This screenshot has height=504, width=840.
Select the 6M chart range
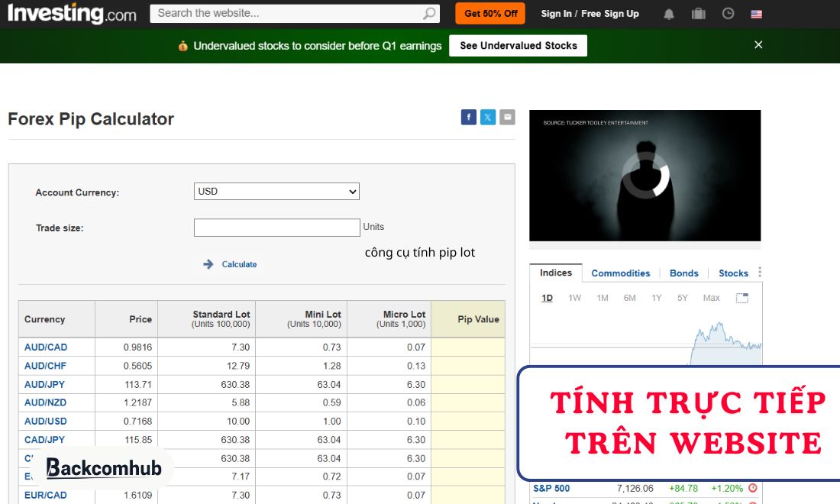(629, 298)
